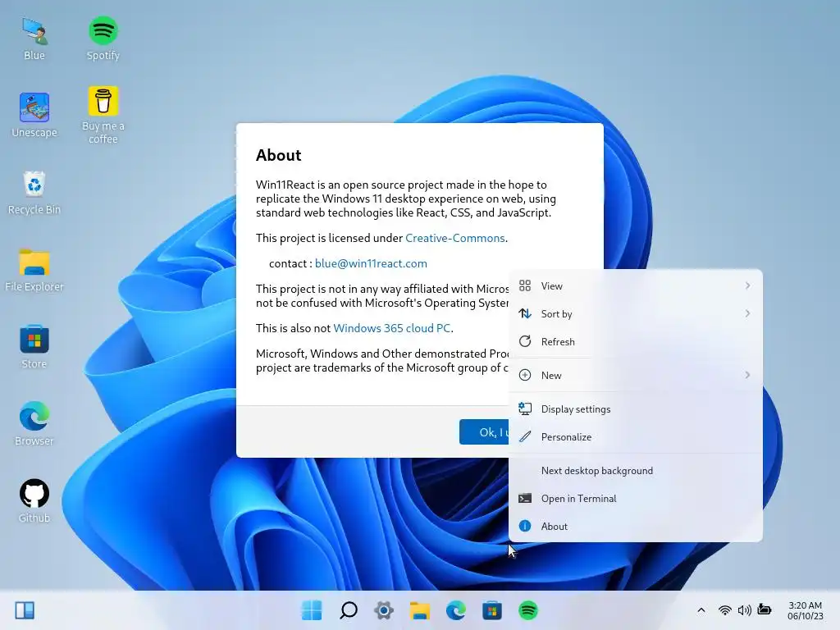Select the Recycle Bin desktop icon

(x=34, y=193)
